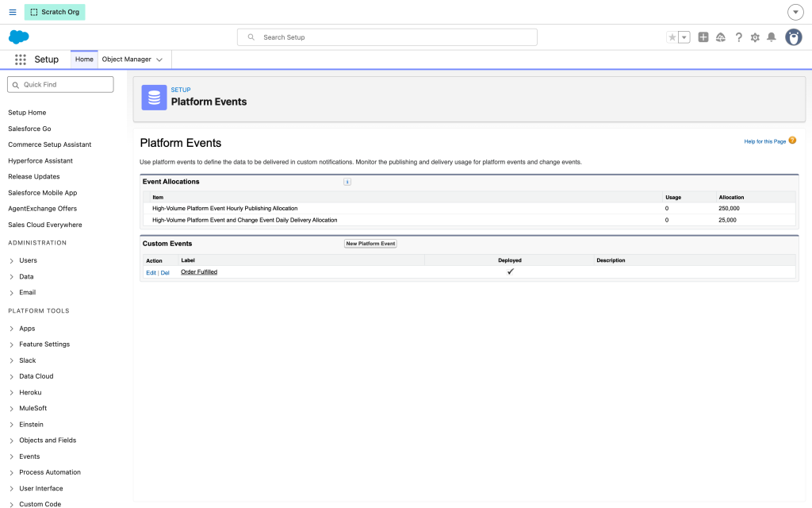Open AgentExchange Offers
This screenshot has width=812, height=508.
(43, 209)
